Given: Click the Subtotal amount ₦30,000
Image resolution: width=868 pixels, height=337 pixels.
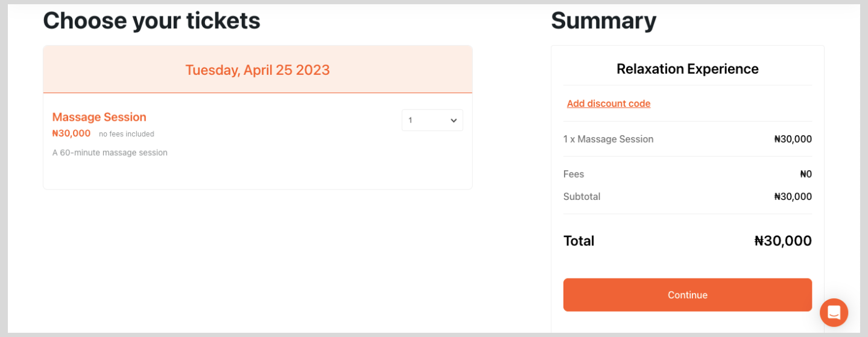Looking at the screenshot, I should coord(793,196).
